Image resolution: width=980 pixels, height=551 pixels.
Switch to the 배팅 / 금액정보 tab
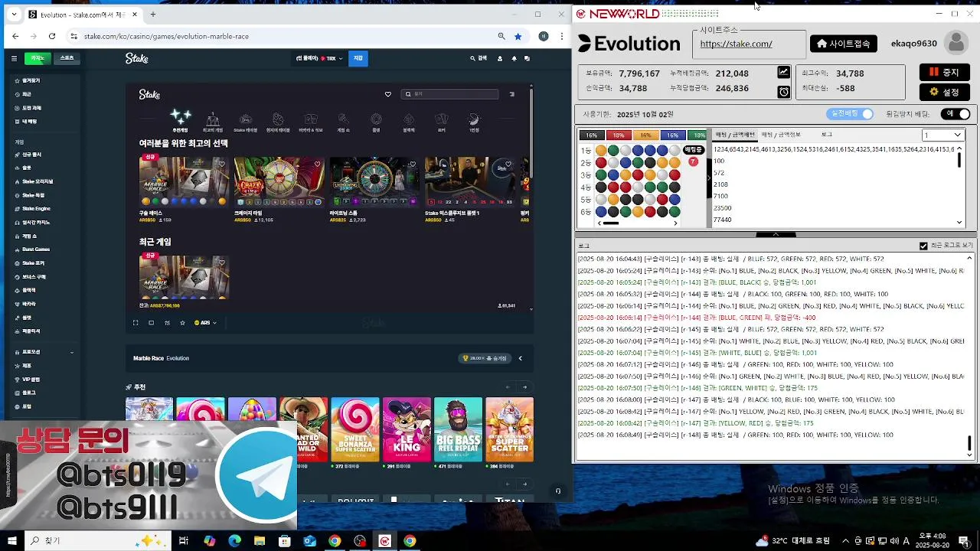pos(781,135)
